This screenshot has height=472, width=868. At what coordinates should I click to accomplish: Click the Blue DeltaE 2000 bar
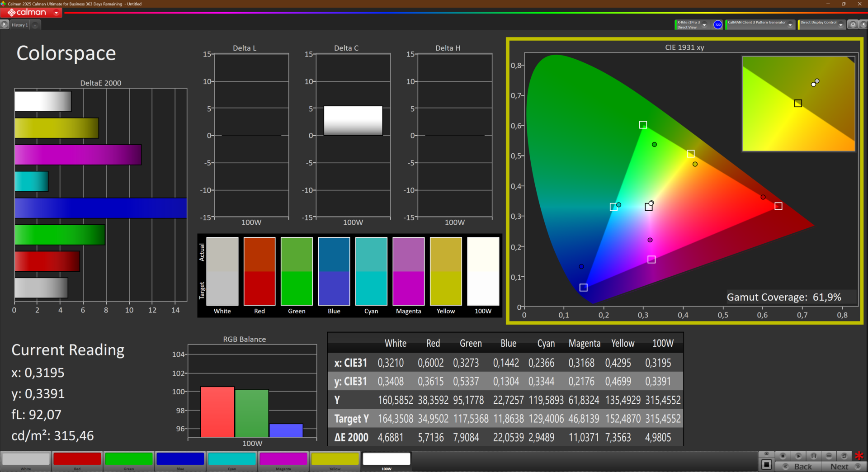pyautogui.click(x=101, y=208)
